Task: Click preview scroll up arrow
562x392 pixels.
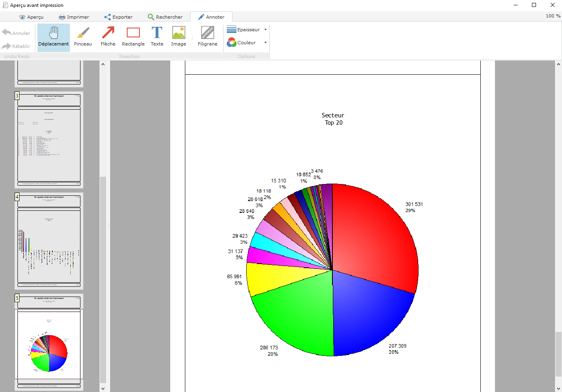Action: [x=558, y=64]
